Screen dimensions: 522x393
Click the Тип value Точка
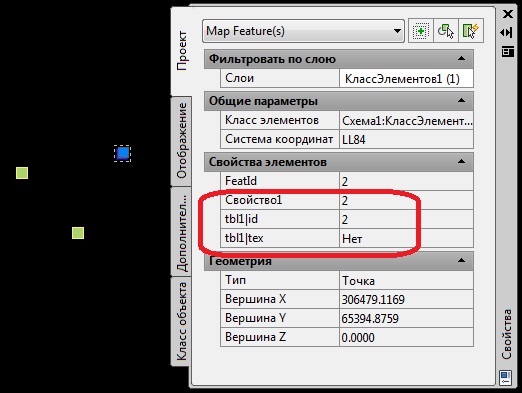tap(406, 280)
